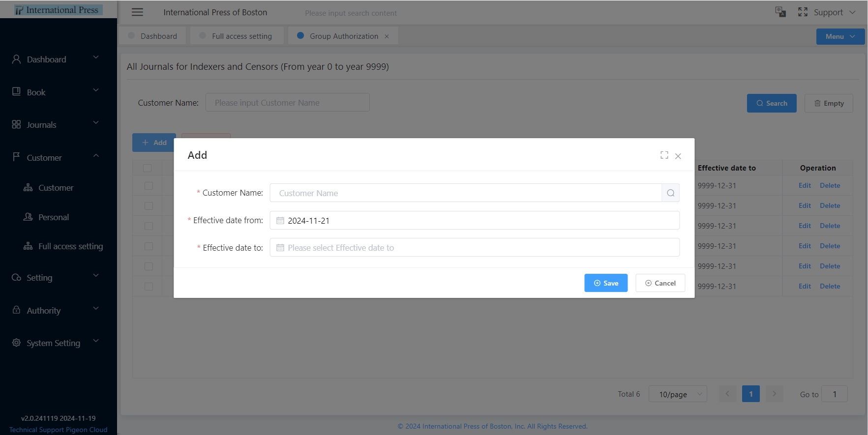Go to previous page arrow in pagination
868x435 pixels.
click(727, 394)
